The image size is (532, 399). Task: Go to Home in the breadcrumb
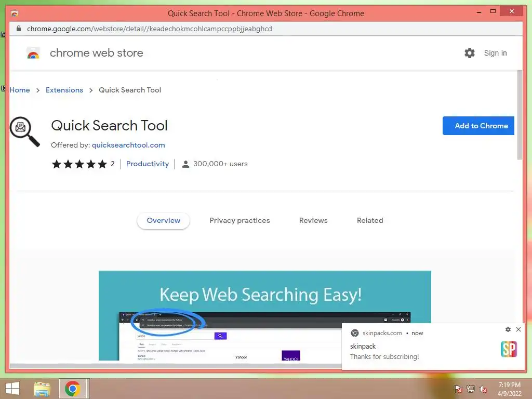[x=20, y=90]
